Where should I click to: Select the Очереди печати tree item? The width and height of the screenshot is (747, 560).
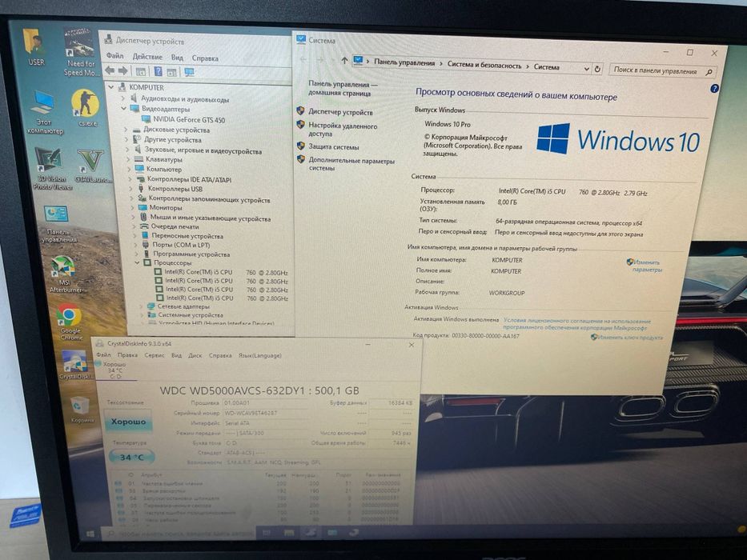(175, 226)
